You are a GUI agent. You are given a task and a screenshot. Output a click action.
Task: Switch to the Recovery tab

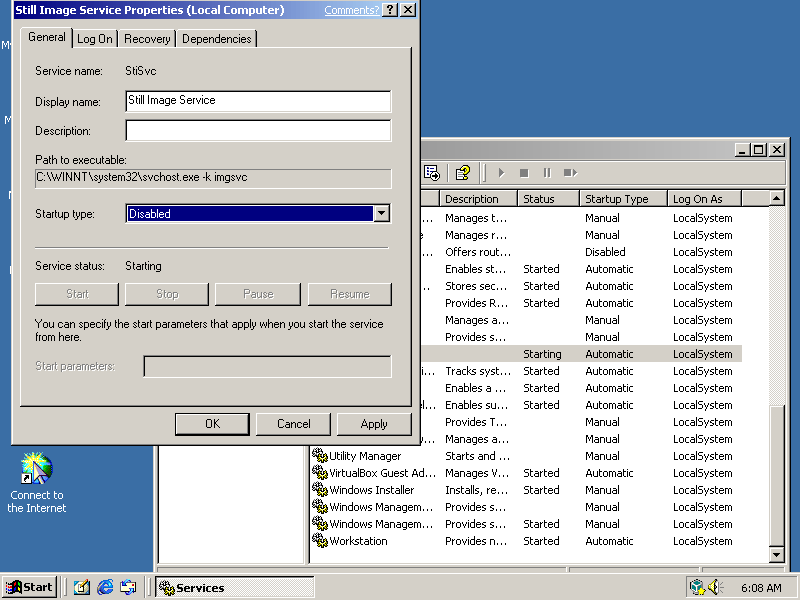coord(147,39)
